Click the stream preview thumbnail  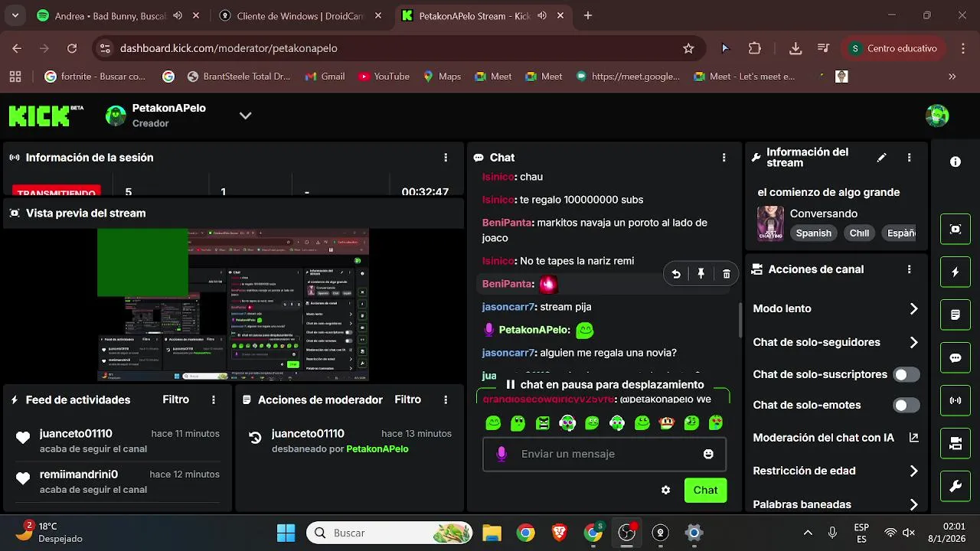pyautogui.click(x=233, y=305)
